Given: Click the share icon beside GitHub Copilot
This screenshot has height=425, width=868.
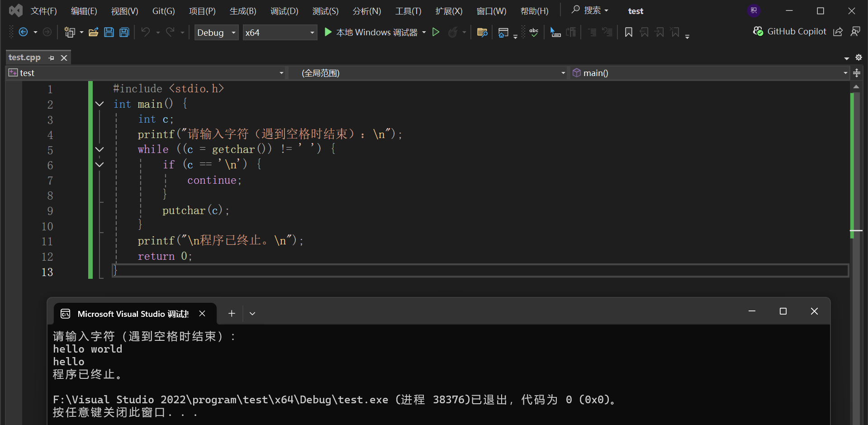Looking at the screenshot, I should [x=838, y=32].
